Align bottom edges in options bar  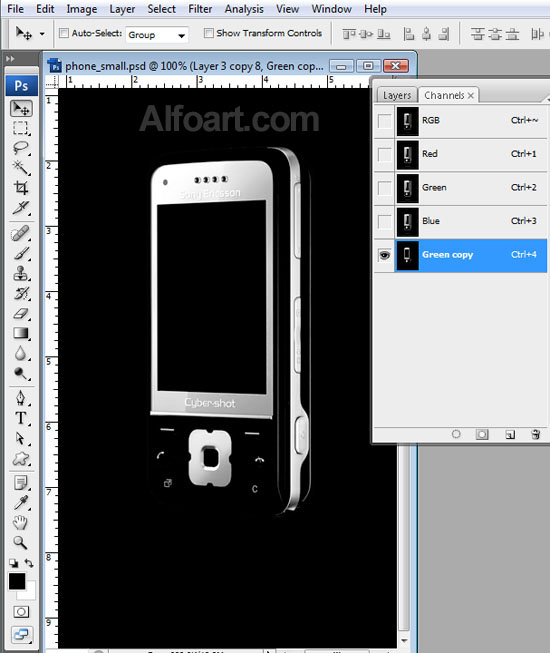click(x=384, y=34)
